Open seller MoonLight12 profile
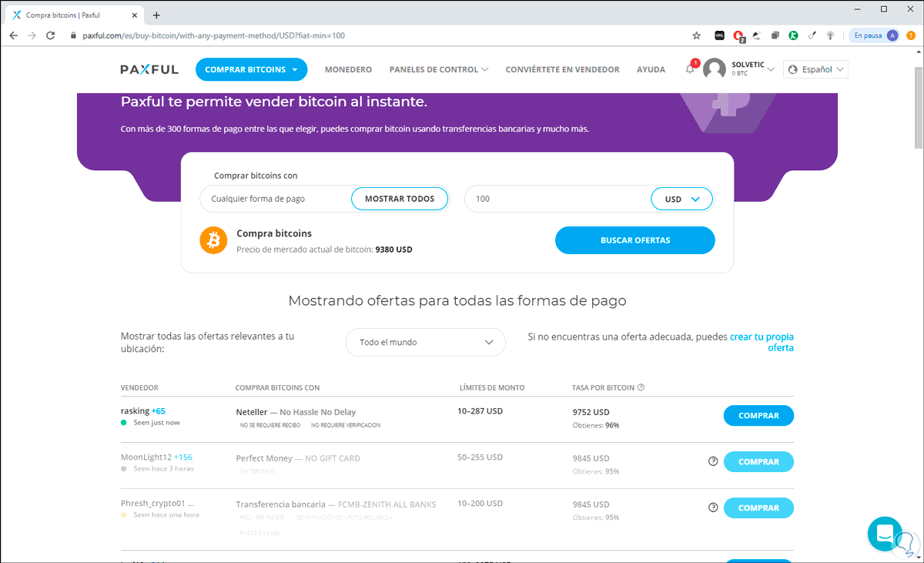924x563 pixels. pos(146,457)
